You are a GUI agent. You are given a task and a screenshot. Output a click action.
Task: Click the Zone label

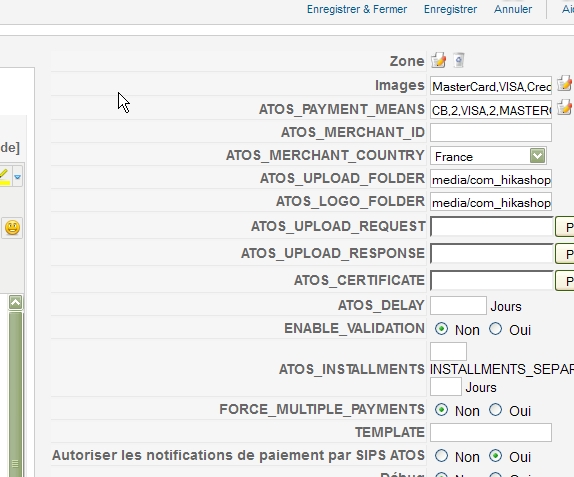[x=407, y=61]
